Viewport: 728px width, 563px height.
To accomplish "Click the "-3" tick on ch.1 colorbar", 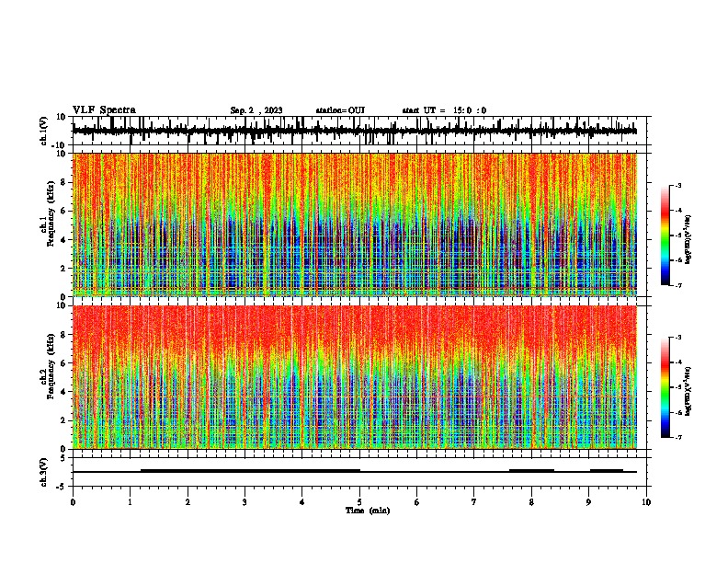I will pos(678,186).
